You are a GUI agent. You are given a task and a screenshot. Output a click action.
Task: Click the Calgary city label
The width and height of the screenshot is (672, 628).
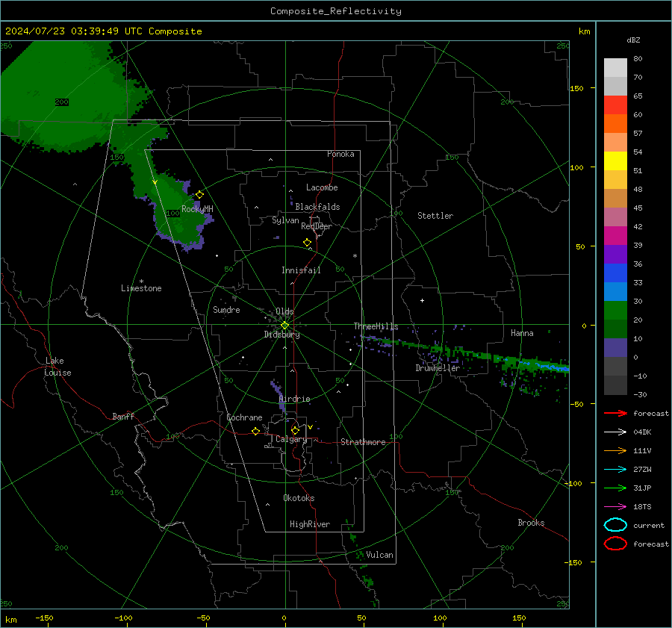[x=291, y=439]
